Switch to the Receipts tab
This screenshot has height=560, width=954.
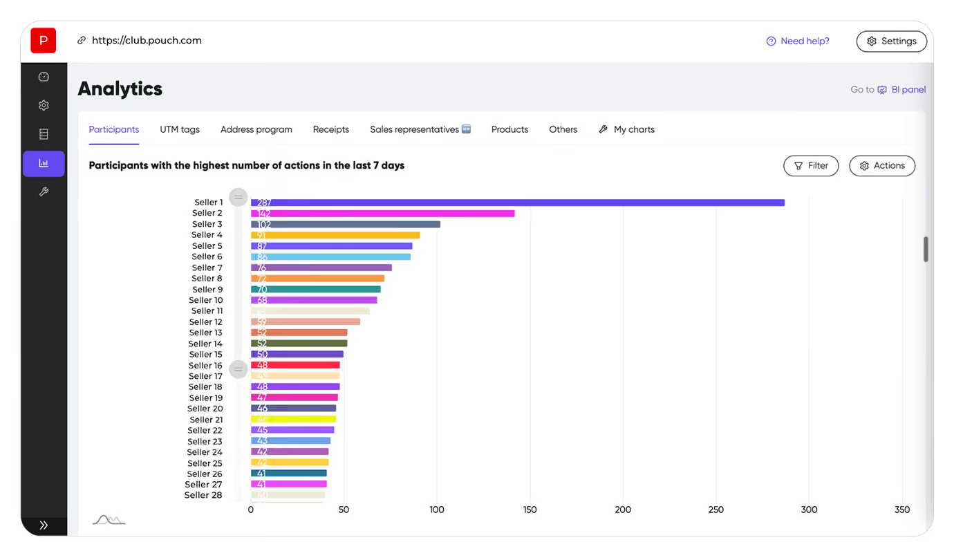tap(331, 129)
